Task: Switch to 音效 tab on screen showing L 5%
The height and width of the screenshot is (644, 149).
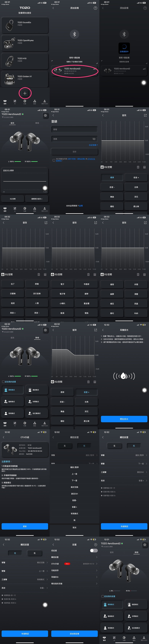Action: pos(112,553)
